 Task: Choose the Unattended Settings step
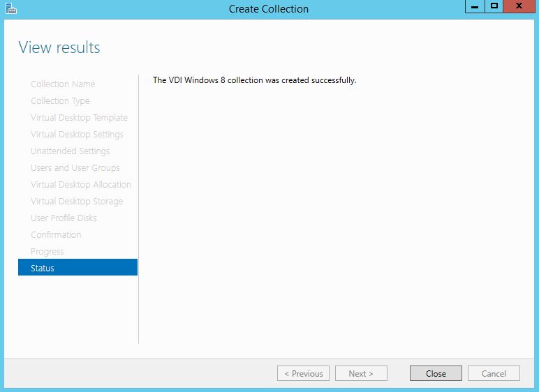70,151
